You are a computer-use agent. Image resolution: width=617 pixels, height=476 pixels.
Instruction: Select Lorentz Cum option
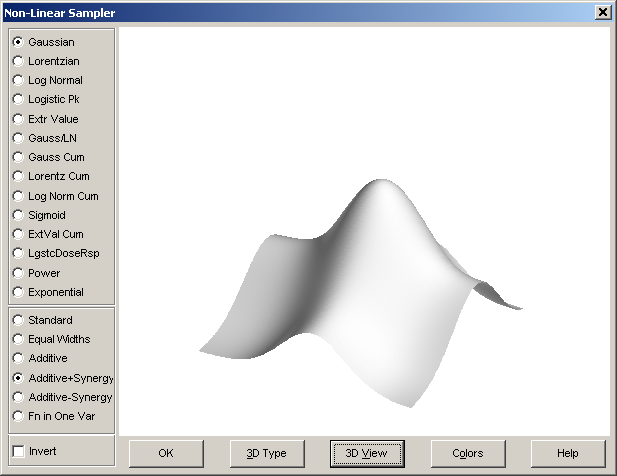(x=51, y=176)
